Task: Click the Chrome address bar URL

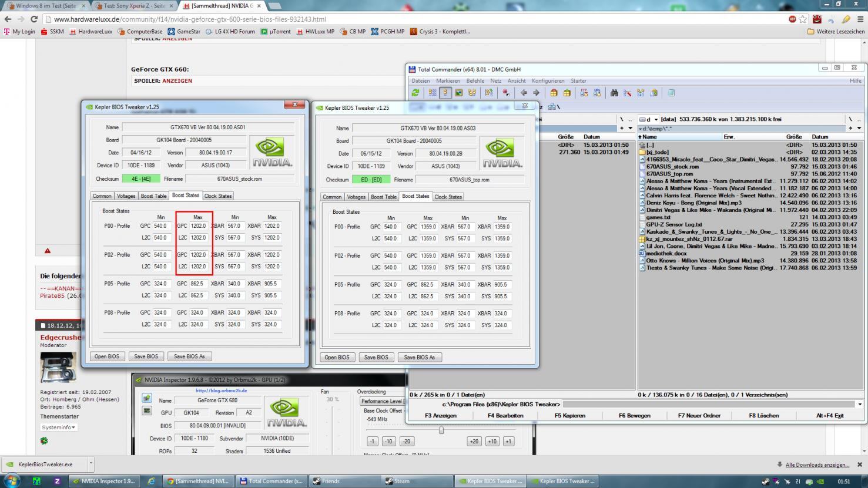Action: tap(190, 19)
